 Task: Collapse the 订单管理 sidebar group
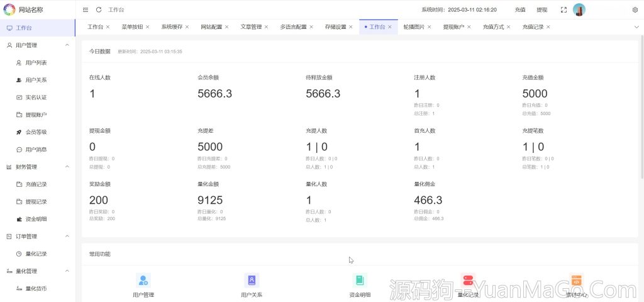tap(67, 237)
